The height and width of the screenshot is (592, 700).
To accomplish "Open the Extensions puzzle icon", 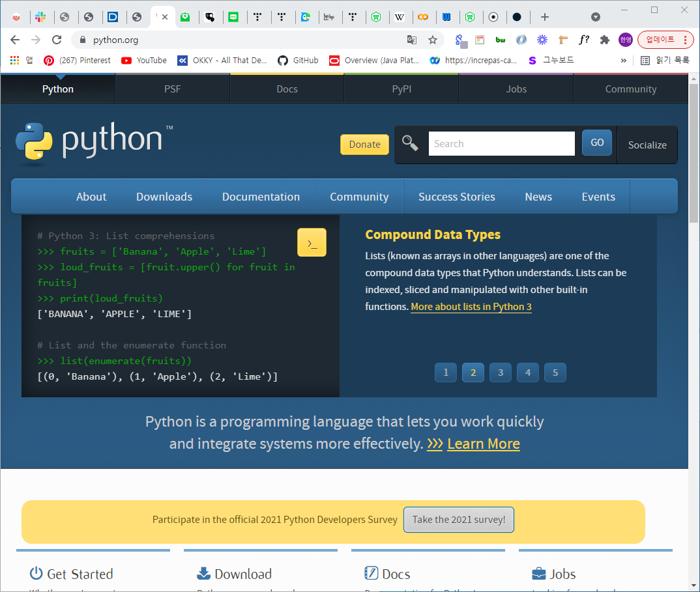I will 604,40.
